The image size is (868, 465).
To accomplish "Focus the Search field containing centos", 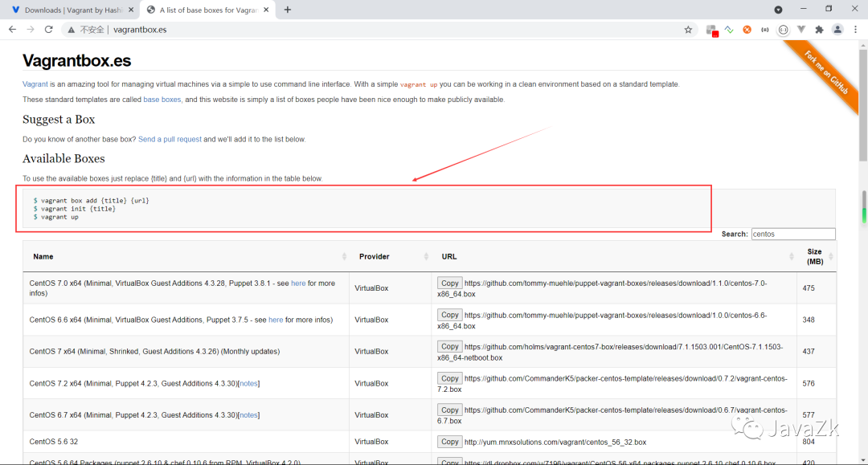I will pyautogui.click(x=793, y=234).
